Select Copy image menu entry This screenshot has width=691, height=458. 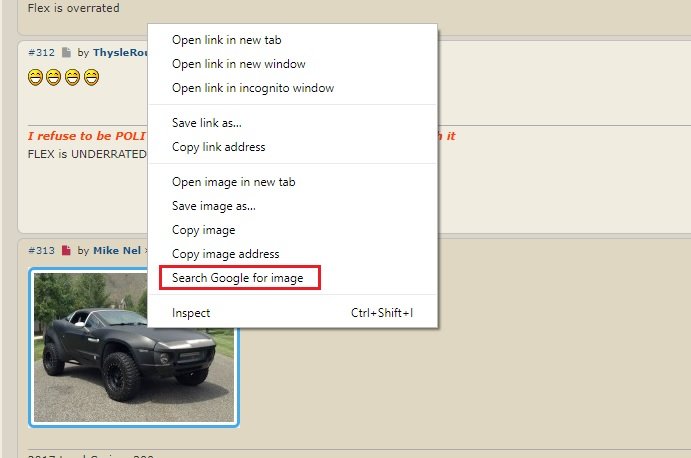[293, 230]
